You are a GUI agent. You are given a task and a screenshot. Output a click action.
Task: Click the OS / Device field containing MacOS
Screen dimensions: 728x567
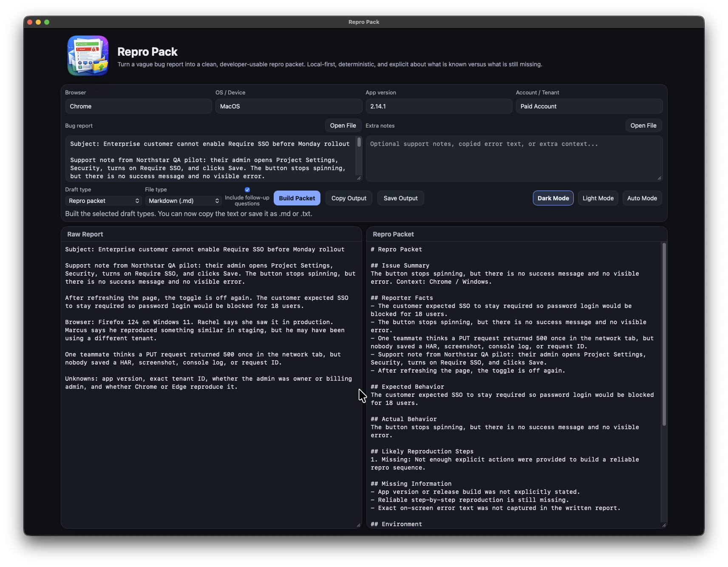[289, 106]
